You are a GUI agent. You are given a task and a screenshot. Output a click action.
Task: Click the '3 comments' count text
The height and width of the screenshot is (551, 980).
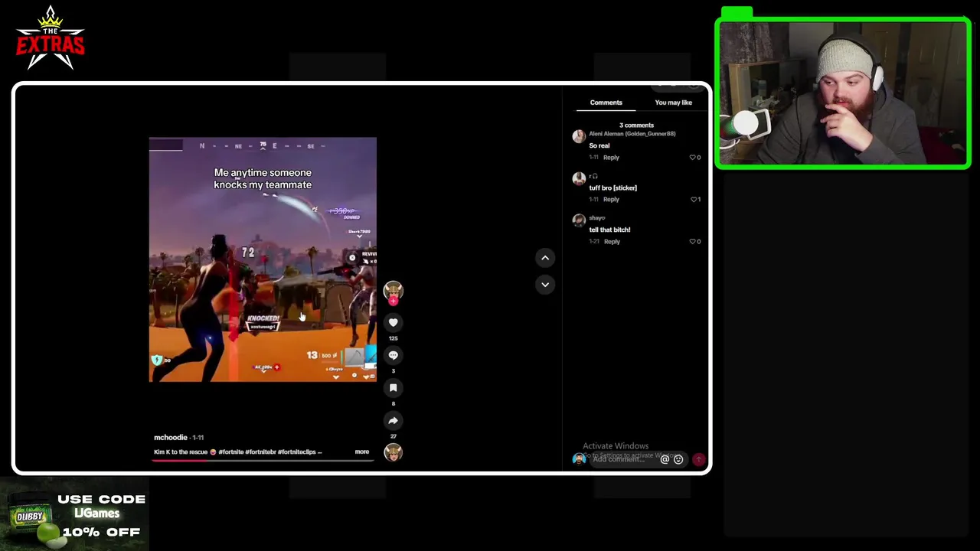point(636,125)
